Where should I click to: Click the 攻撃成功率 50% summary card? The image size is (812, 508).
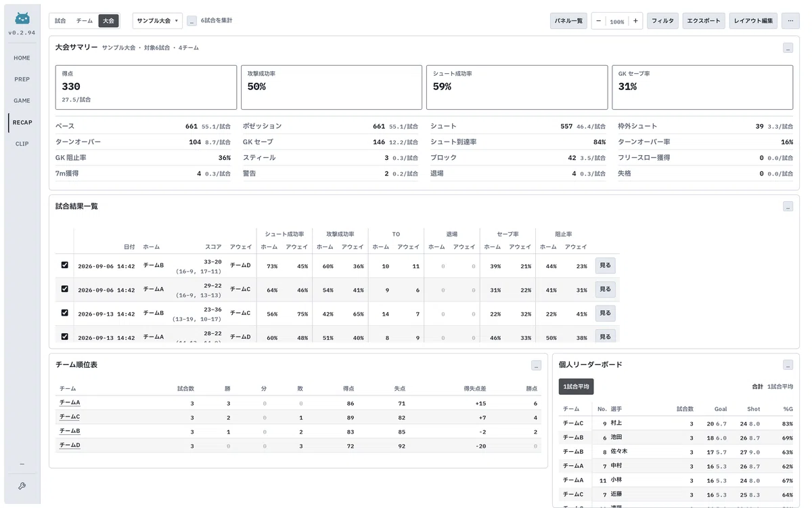[x=332, y=87]
